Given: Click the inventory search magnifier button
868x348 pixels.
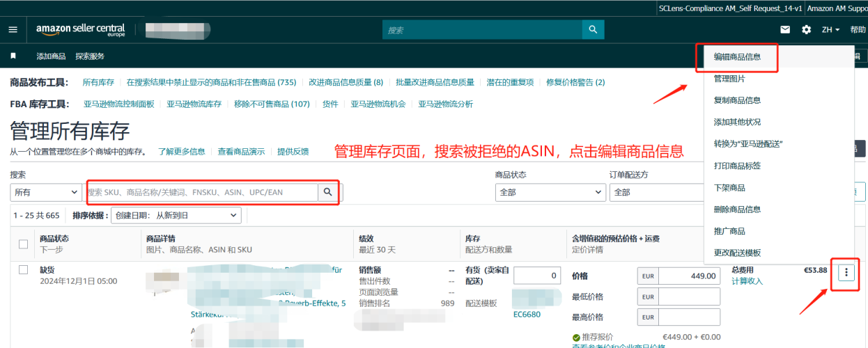Looking at the screenshot, I should pyautogui.click(x=327, y=192).
